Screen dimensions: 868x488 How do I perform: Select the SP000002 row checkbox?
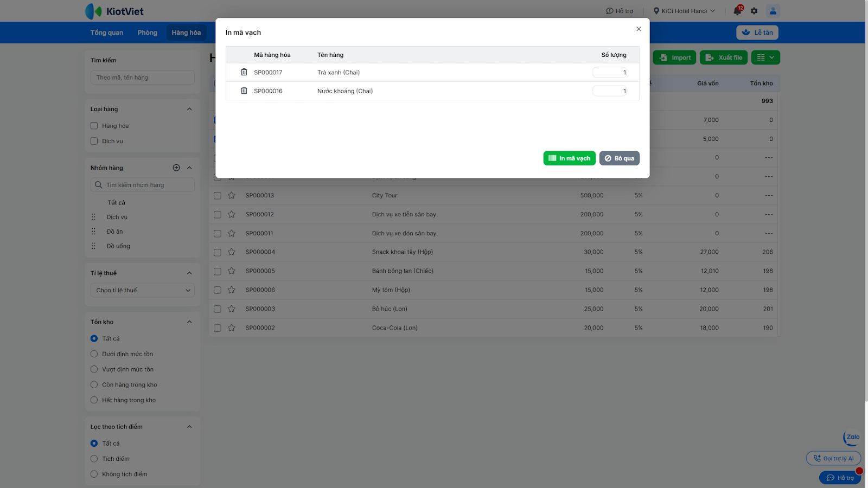218,328
